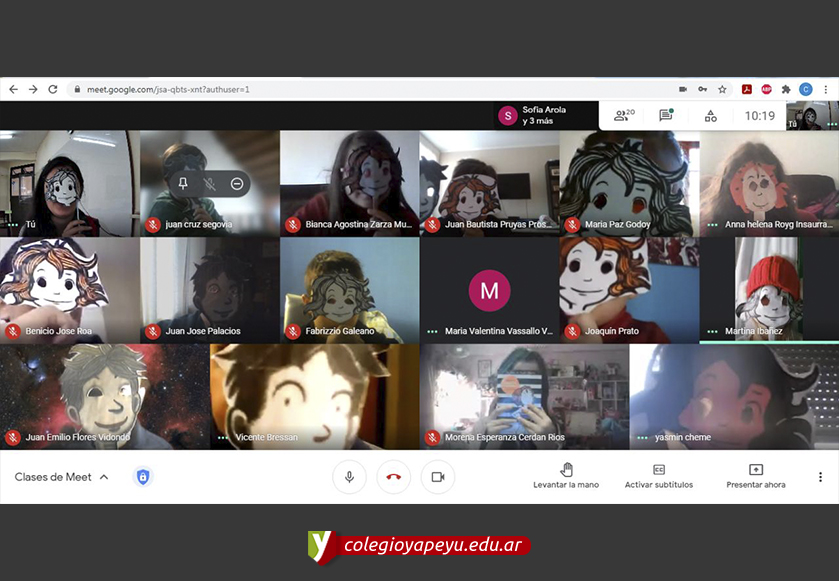Pin juan cruz segovia's video tile
The image size is (839, 581).
click(x=183, y=184)
